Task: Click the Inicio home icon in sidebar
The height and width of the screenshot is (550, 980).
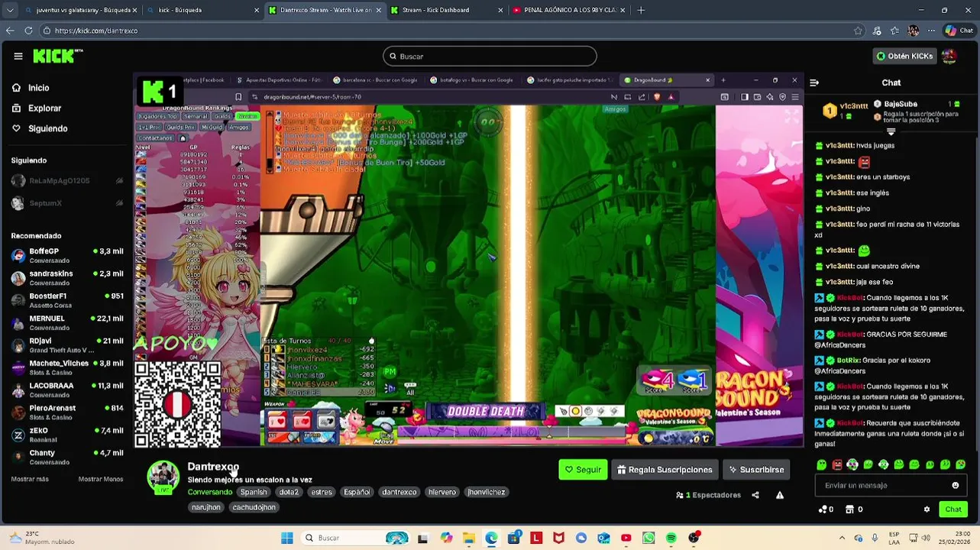Action: point(16,88)
